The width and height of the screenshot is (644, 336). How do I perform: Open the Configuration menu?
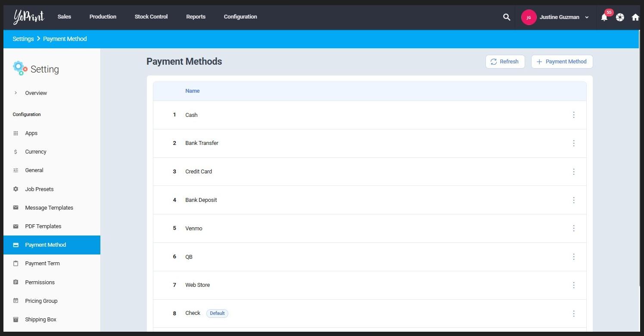240,17
